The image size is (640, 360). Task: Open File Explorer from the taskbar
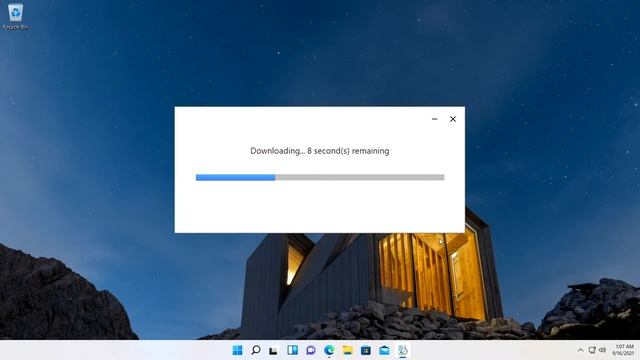click(x=347, y=350)
